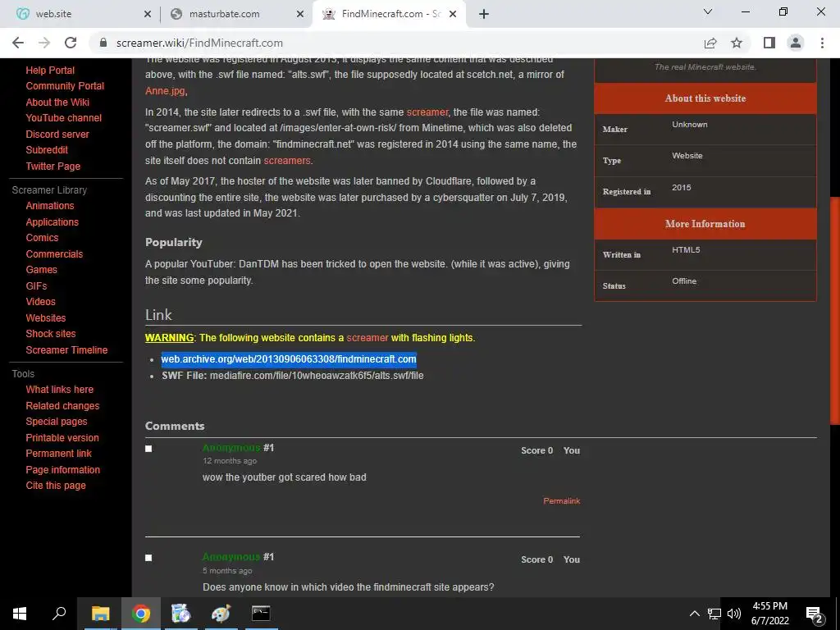Expand the tab search dropdown arrow
Viewport: 840px width, 630px height.
[708, 11]
